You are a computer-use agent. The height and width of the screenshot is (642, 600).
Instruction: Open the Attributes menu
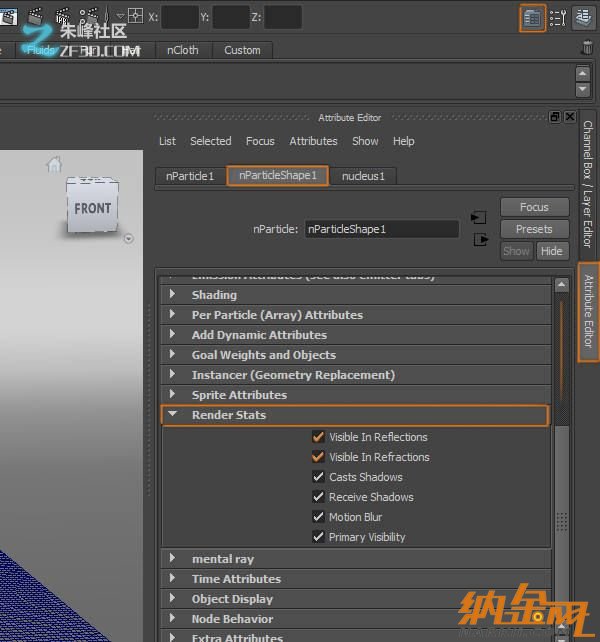point(313,141)
